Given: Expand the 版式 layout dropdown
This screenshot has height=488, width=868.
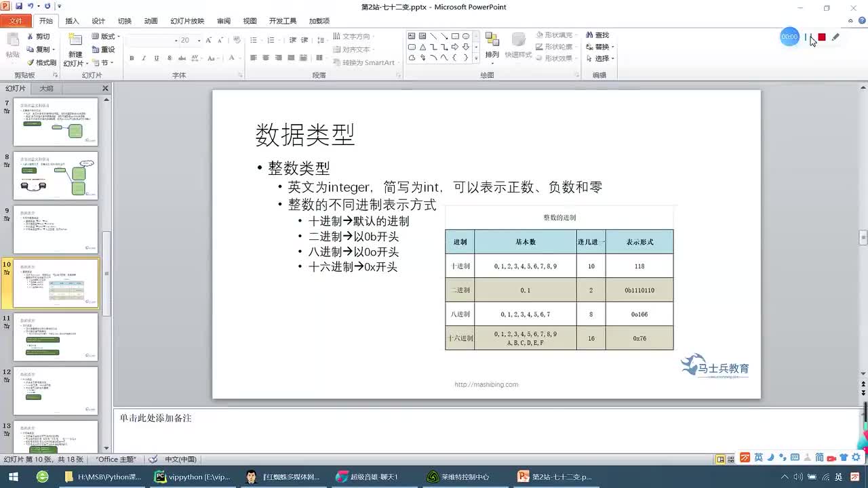Looking at the screenshot, I should [105, 37].
